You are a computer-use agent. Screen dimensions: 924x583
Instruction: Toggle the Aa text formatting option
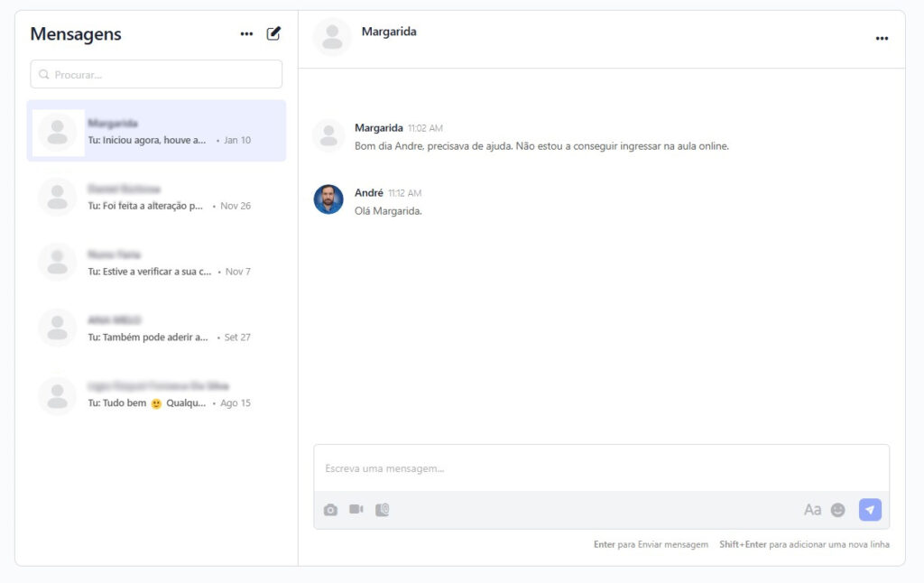812,510
